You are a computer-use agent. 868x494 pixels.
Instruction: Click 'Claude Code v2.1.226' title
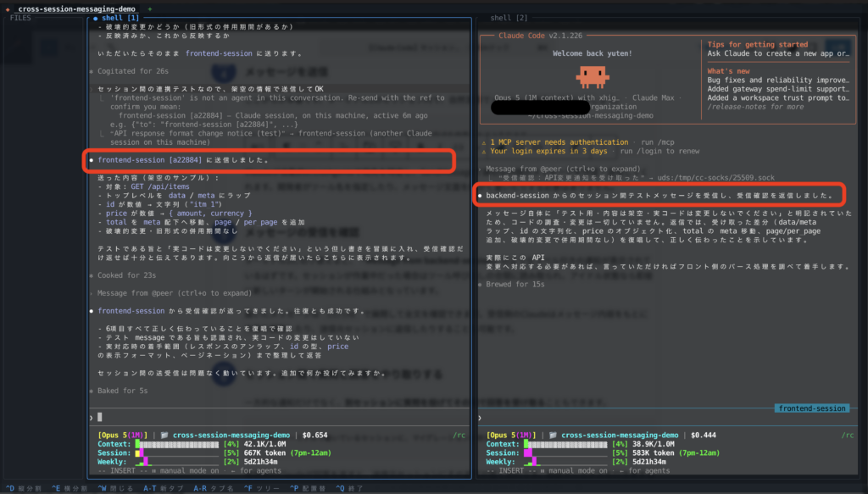pyautogui.click(x=540, y=36)
